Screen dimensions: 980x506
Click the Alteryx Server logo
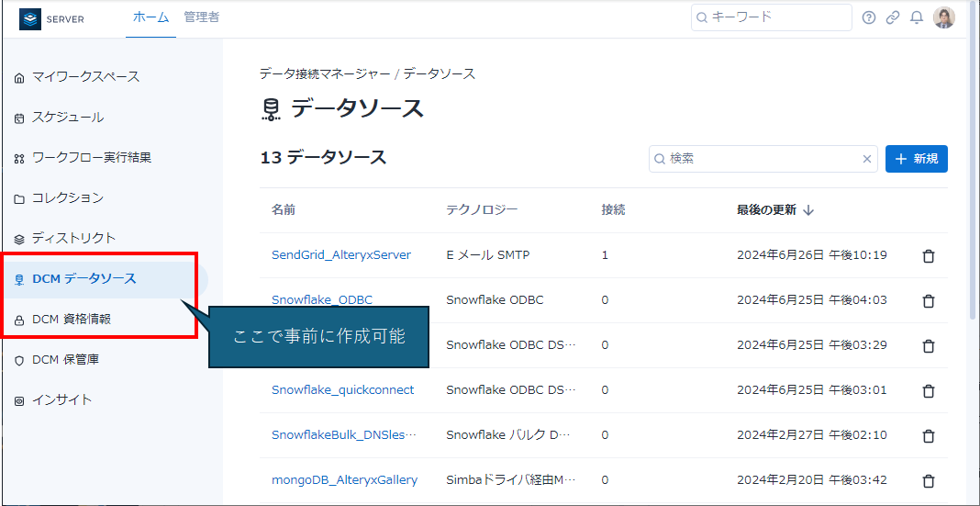click(x=51, y=18)
